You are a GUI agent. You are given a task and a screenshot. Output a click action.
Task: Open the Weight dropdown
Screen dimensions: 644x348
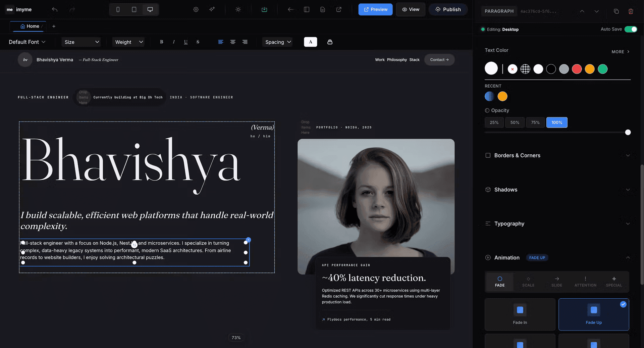129,42
